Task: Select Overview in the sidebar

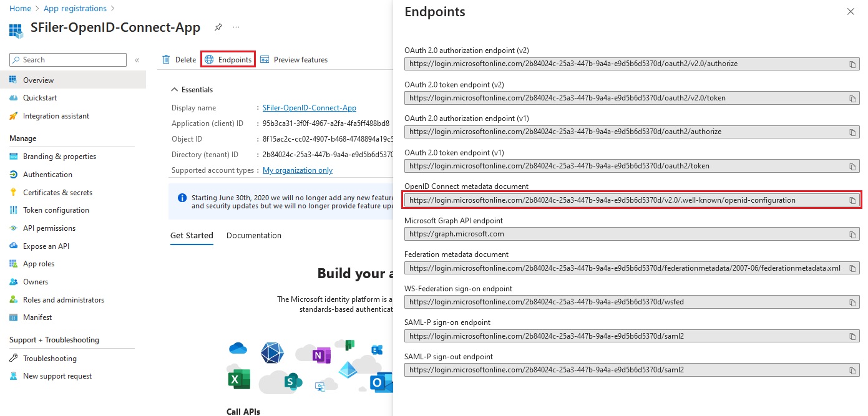Action: pyautogui.click(x=73, y=80)
